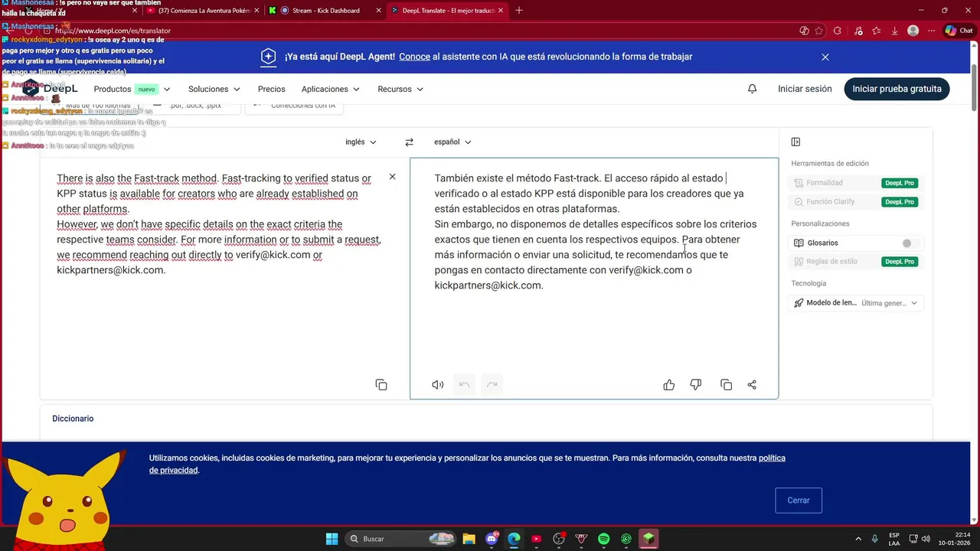
Task: Click the Función Clarify option
Action: pos(854,202)
